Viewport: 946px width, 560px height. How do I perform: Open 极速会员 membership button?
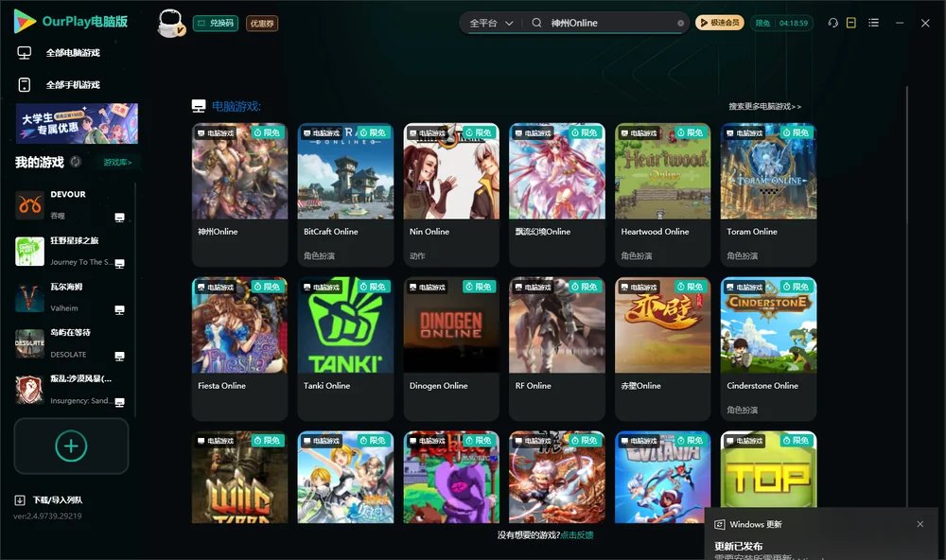pyautogui.click(x=720, y=23)
